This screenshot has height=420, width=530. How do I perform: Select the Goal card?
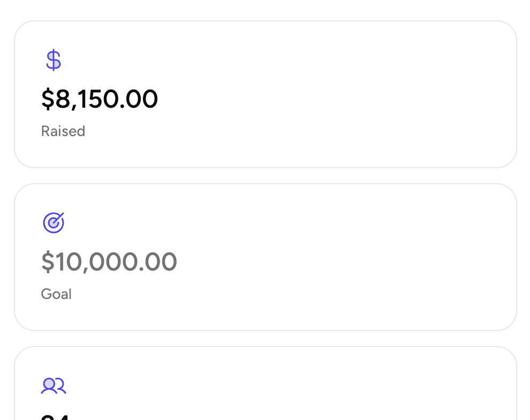[x=265, y=257]
